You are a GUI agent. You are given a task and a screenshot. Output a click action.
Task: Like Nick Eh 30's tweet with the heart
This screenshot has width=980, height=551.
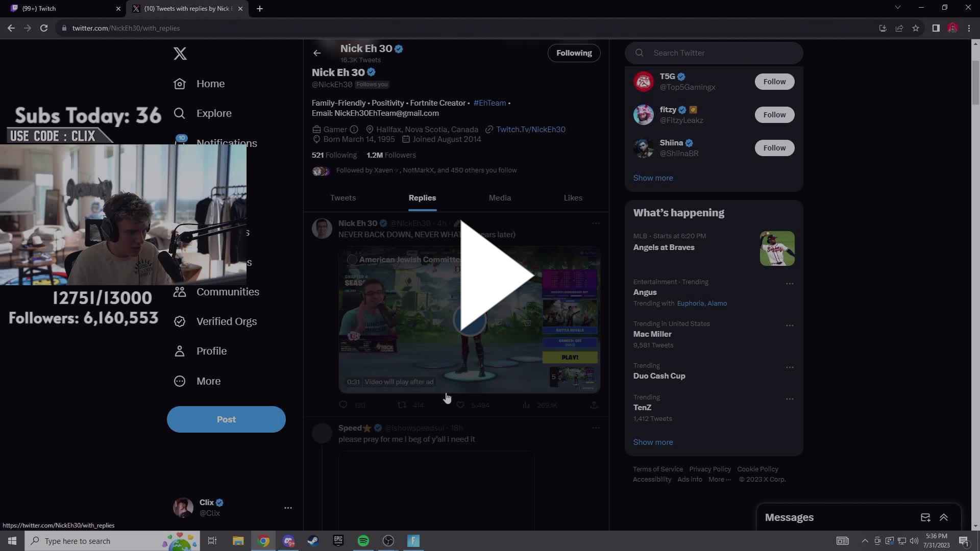tap(461, 405)
